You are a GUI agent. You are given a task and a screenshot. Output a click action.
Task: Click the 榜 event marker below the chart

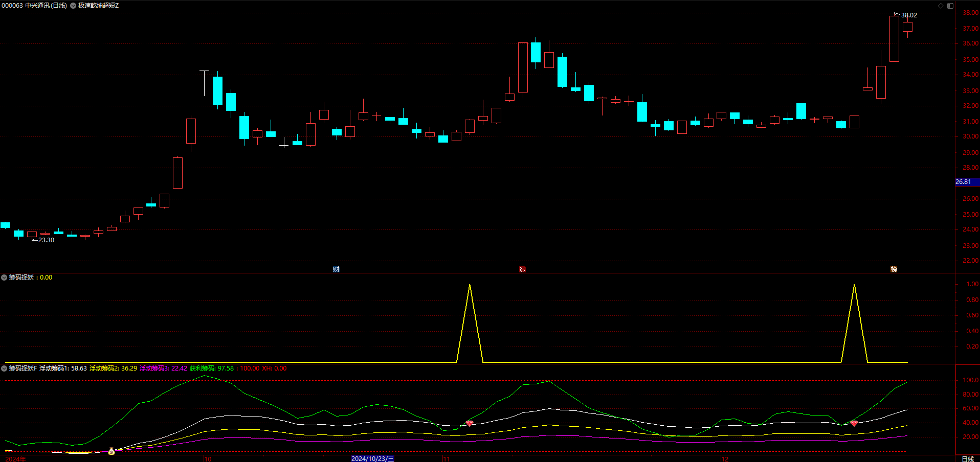click(894, 269)
